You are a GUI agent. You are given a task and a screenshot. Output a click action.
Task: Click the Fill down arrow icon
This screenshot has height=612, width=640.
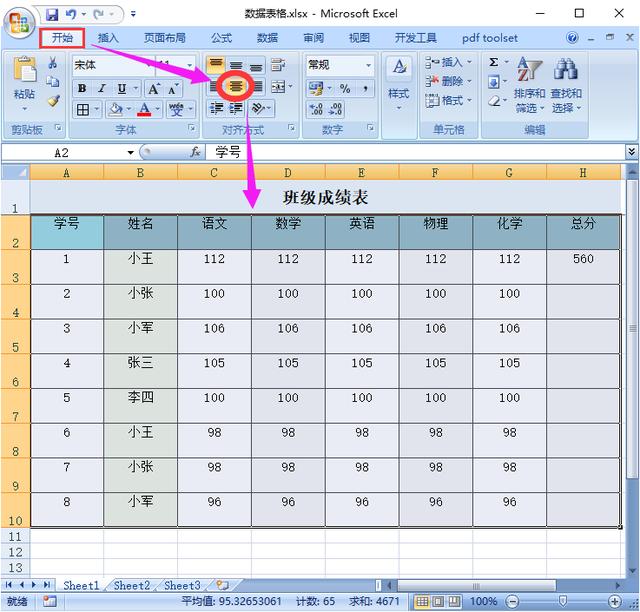coord(494,82)
